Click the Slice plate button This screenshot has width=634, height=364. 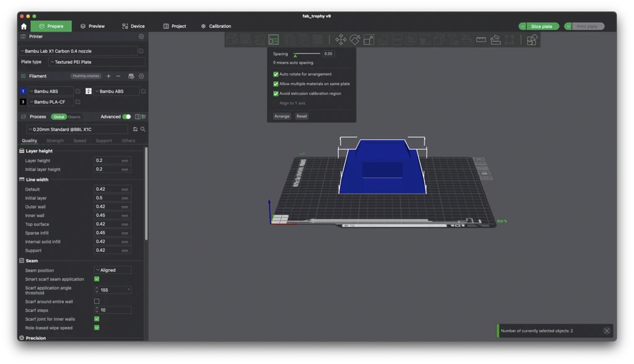click(x=542, y=26)
